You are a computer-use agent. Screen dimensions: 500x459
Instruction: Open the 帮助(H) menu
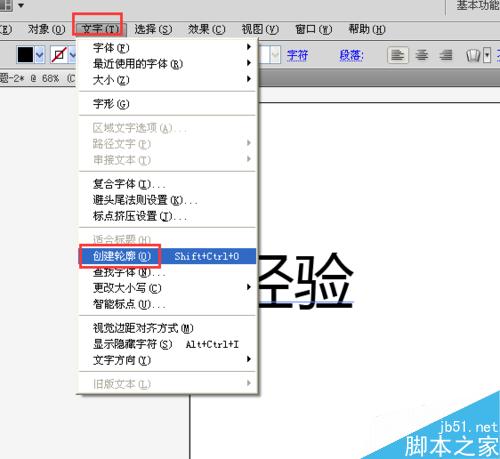pyautogui.click(x=367, y=29)
